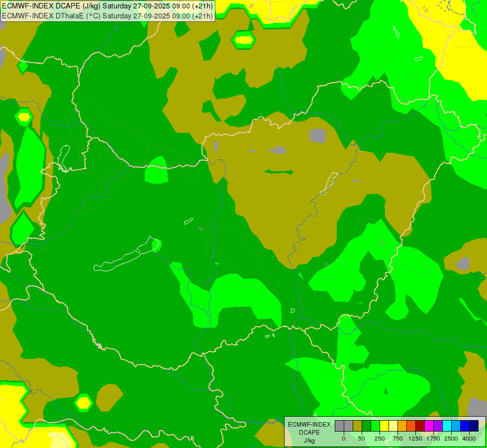487x448 pixels.
Task: Click legend tick value 2500
Action: (x=451, y=439)
